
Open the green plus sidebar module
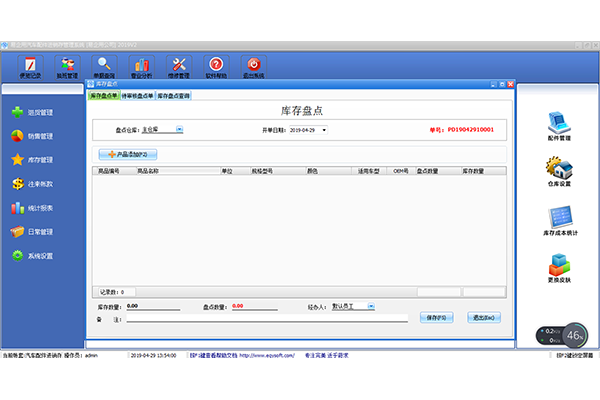click(x=32, y=112)
